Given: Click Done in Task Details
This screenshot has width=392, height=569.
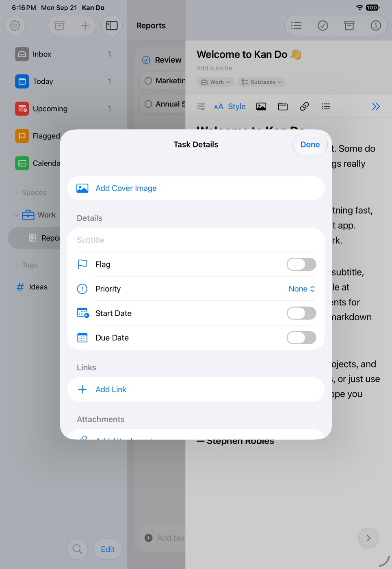Looking at the screenshot, I should tap(310, 144).
